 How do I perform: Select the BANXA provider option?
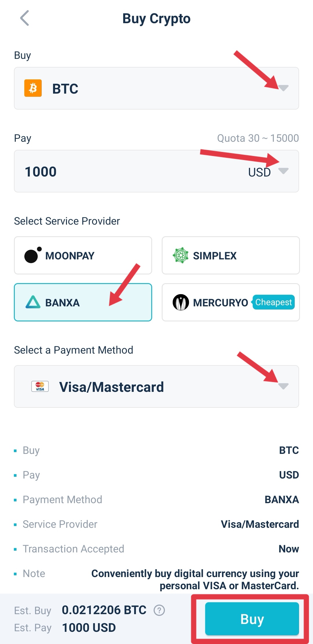[x=83, y=302]
